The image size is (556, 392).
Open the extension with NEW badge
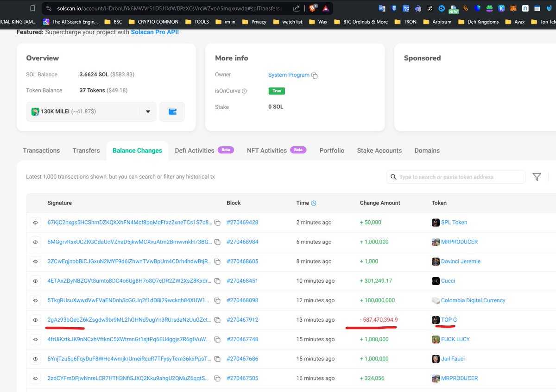453,9
